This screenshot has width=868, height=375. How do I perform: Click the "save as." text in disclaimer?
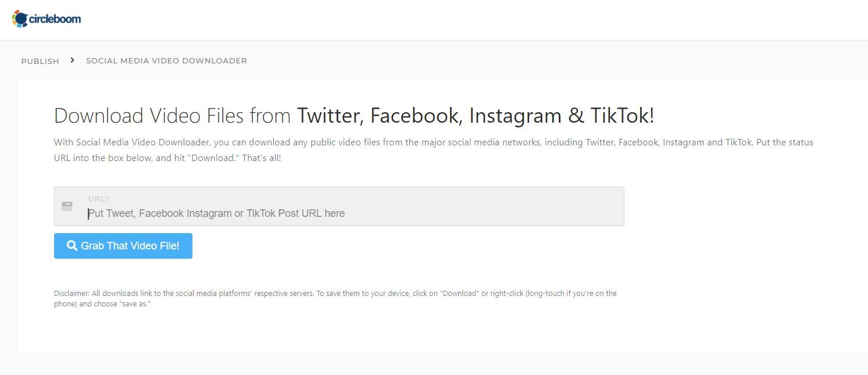135,304
